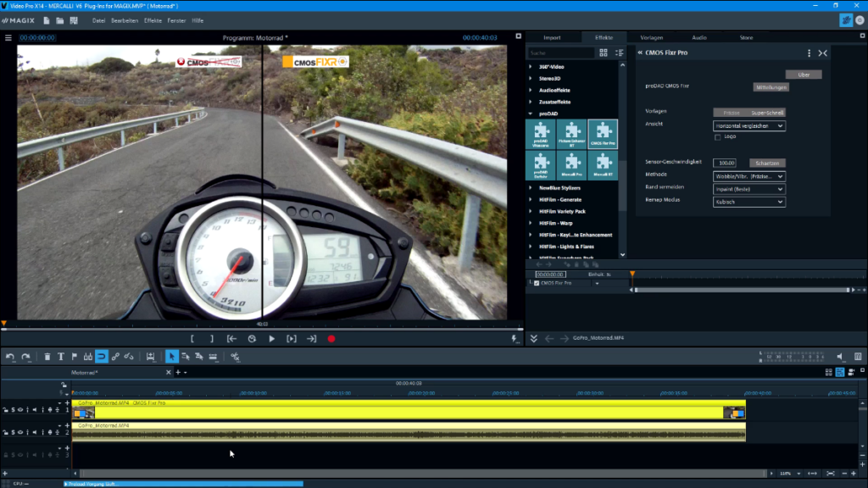
Task: Set a marker with the flag icon
Action: [x=75, y=357]
